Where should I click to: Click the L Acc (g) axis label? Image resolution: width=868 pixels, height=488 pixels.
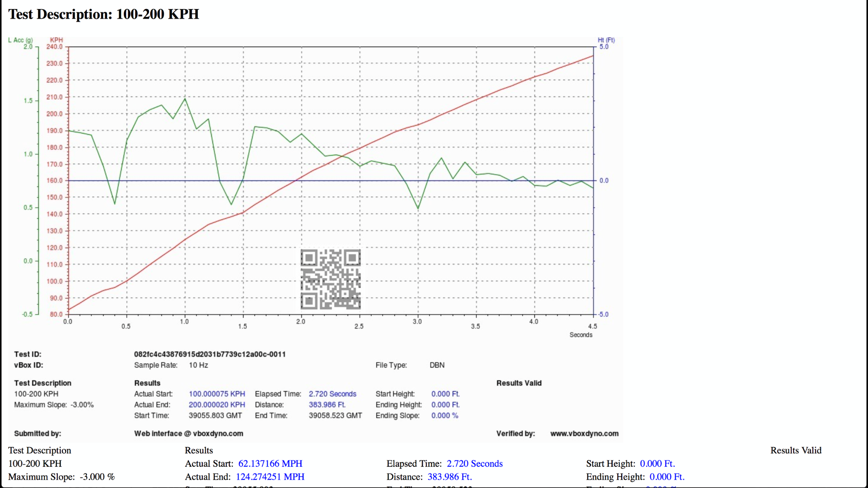click(x=20, y=40)
